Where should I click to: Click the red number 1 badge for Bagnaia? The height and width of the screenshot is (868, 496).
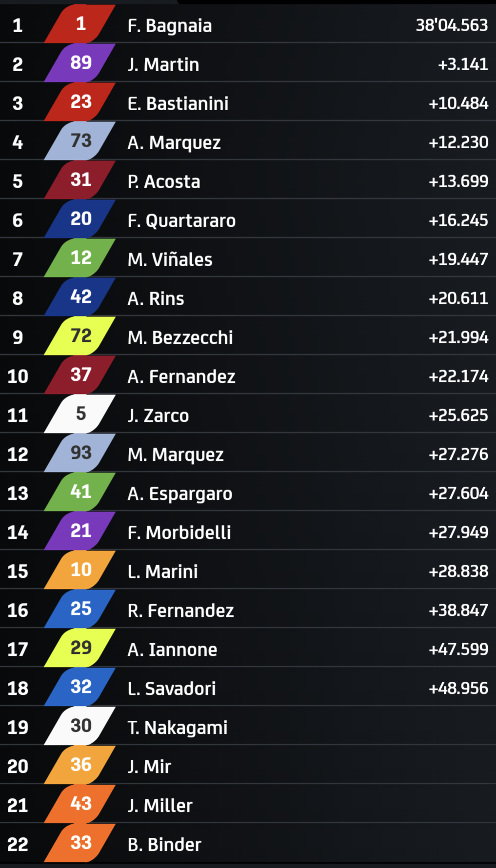80,24
